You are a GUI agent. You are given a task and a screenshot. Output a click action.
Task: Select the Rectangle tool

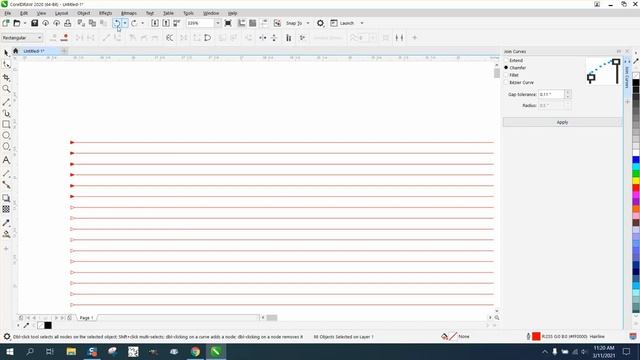6,124
